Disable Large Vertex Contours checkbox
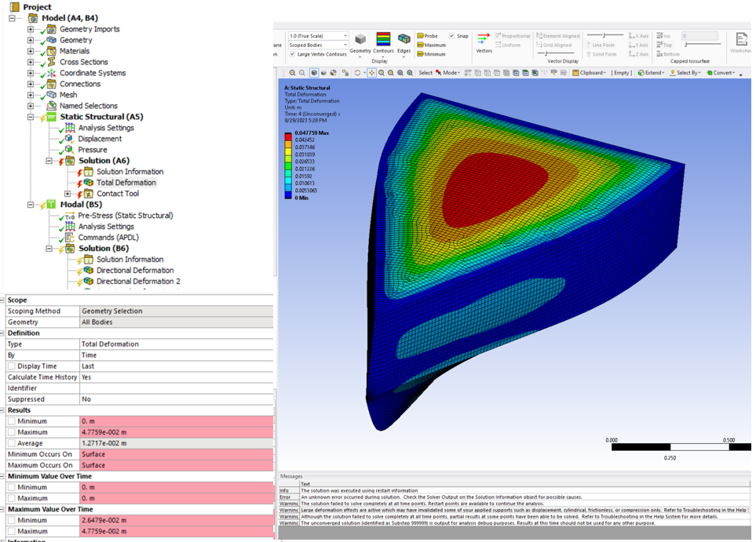The image size is (756, 542). click(293, 54)
